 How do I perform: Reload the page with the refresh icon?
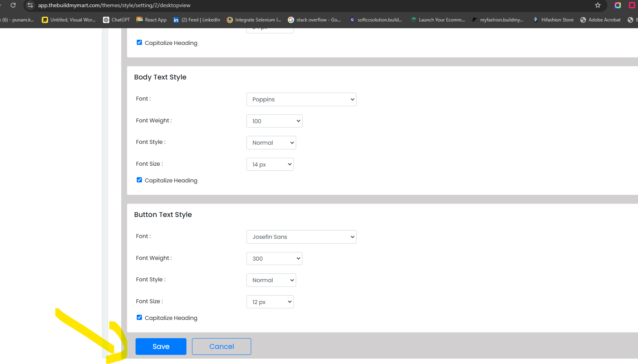pyautogui.click(x=13, y=5)
